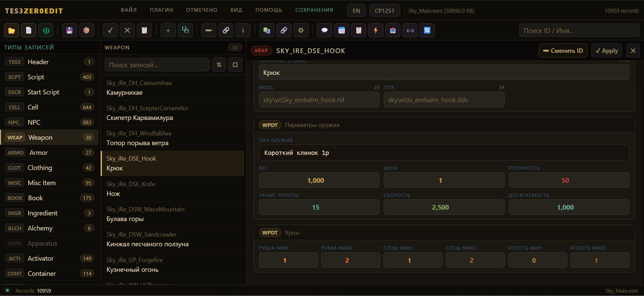
Task: Open the Сохранения menu
Action: [x=314, y=10]
